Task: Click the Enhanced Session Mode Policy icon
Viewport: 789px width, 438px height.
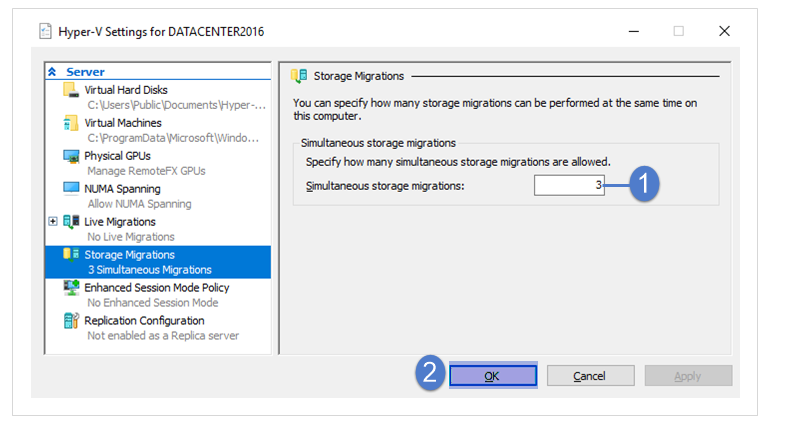Action: pos(71,287)
